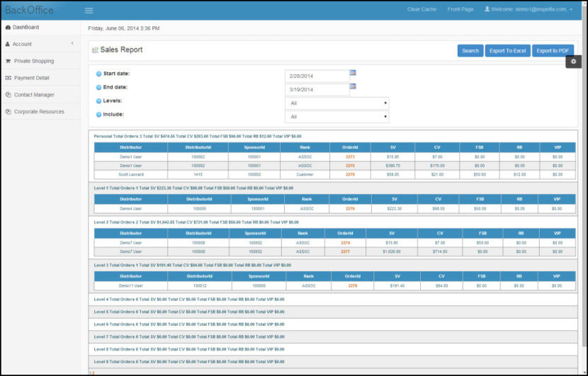Viewport: 588px width, 376px height.
Task: Collapse the Personal Total Orders section
Action: coord(198,137)
